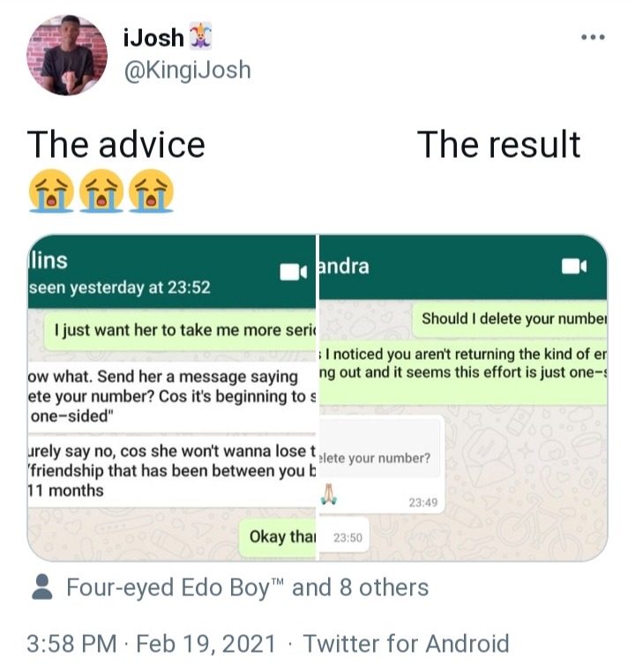Click the first crying emoji
The width and height of the screenshot is (635, 672).
pos(51,190)
